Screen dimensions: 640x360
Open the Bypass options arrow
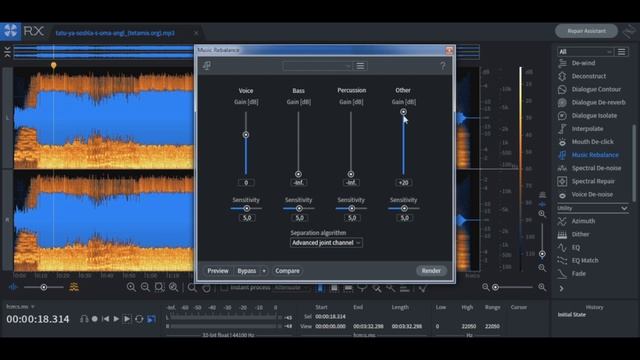pos(264,271)
